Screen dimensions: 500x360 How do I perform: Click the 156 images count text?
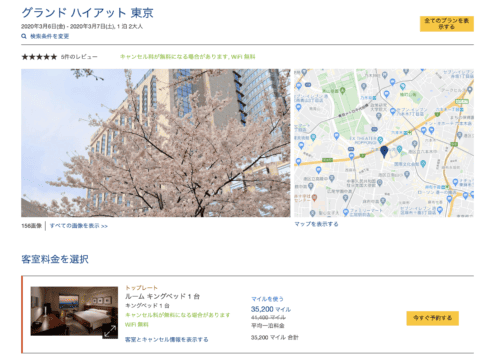[x=32, y=226]
